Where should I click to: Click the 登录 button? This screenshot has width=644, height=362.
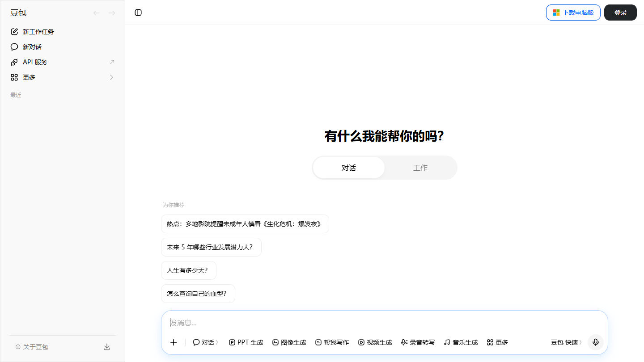pos(620,13)
